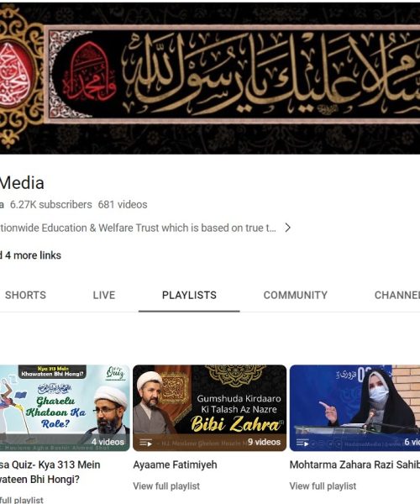View full playlist under Mohtarma Zahara Razi
This screenshot has width=420, height=504.
tap(323, 486)
